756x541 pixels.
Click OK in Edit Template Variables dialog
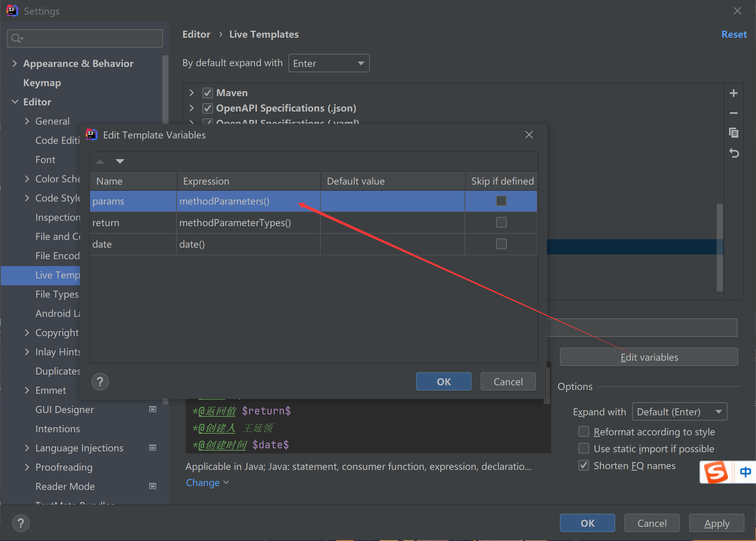(443, 381)
